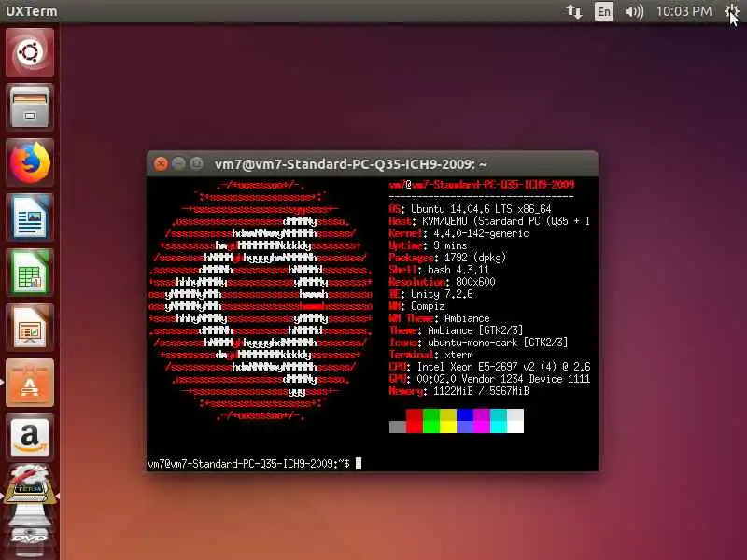Click the 'Unity 7.2.6' DE value
Screen dimensions: 747x560
tap(442, 294)
